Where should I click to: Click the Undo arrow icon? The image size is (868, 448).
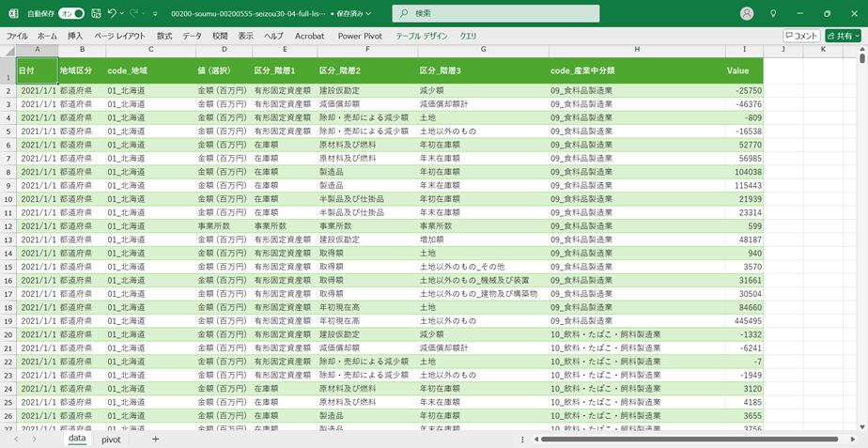click(x=113, y=14)
